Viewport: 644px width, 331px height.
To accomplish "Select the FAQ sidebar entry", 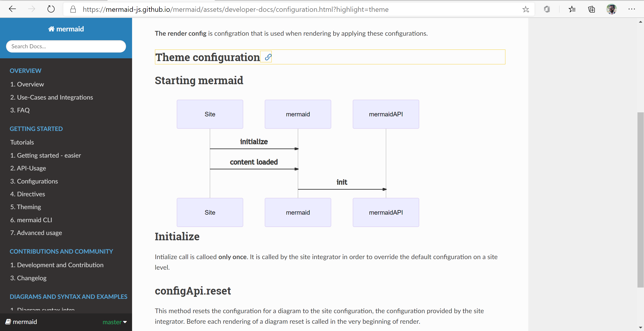I will click(20, 110).
